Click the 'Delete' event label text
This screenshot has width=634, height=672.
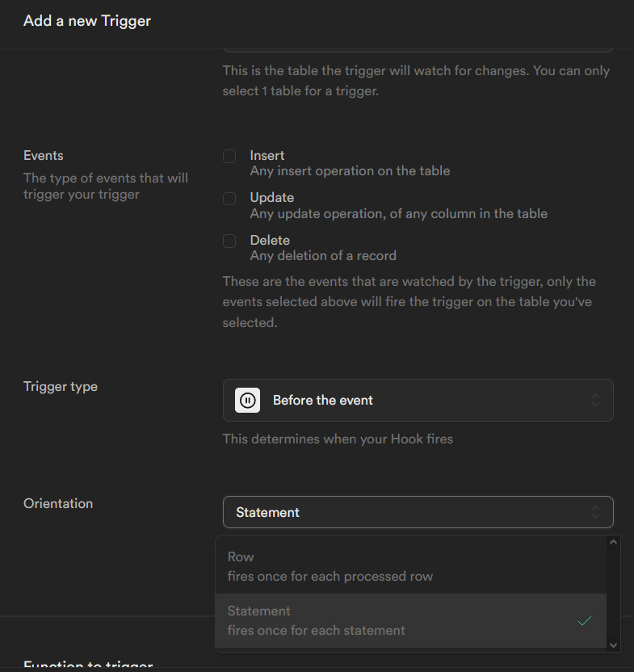[x=270, y=240]
